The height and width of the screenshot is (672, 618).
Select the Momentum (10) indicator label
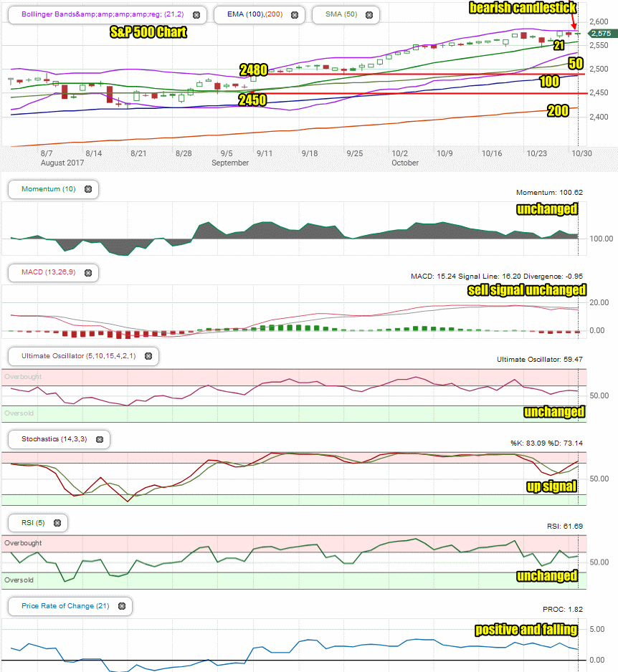coord(49,189)
